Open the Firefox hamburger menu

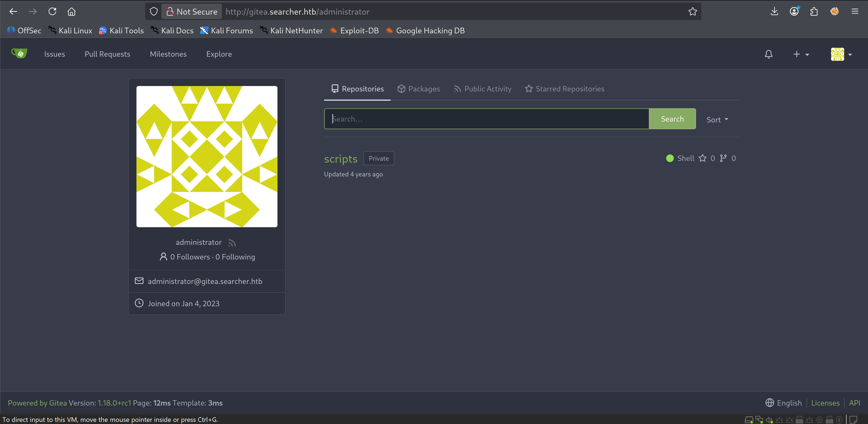(855, 12)
